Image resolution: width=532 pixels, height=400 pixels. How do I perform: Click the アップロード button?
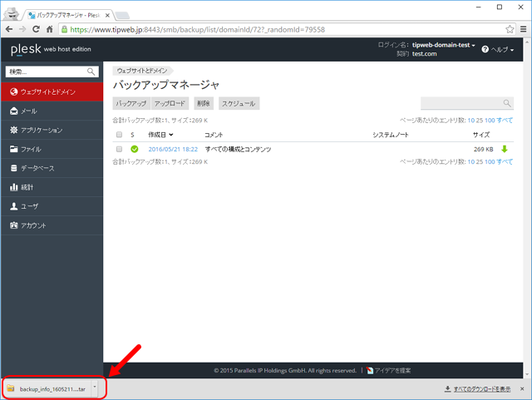pos(170,104)
